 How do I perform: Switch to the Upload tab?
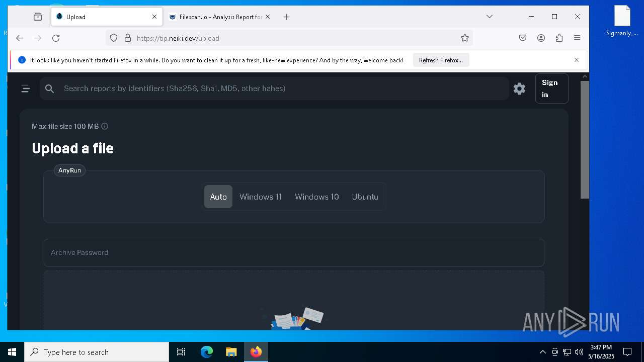(x=107, y=17)
